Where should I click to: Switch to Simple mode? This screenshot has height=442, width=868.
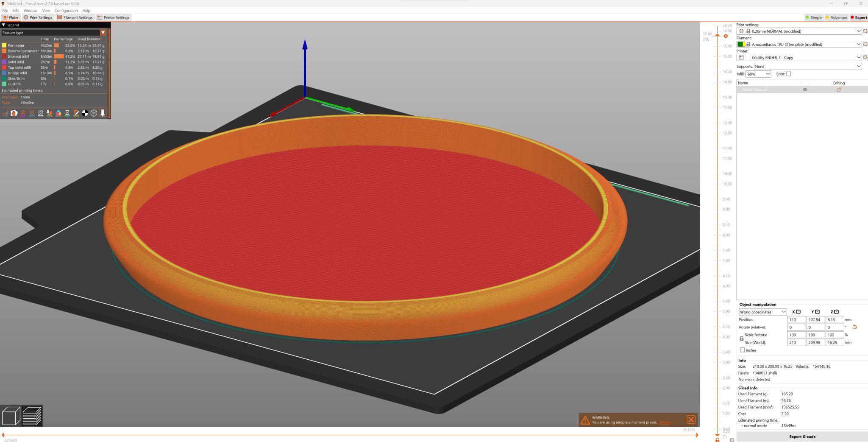pos(814,17)
